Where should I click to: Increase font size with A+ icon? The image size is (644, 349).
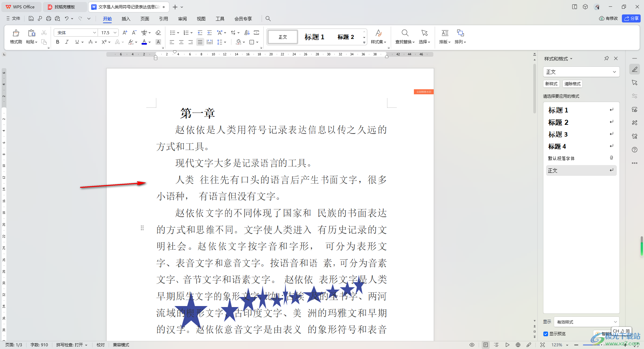click(125, 33)
